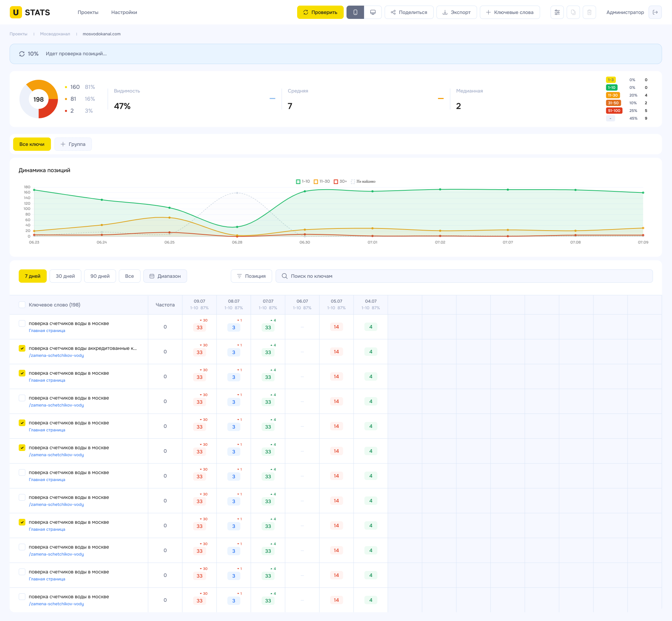Screen dimensions: 672x621
Task: Toggle the 1-10 chart legend series
Action: coord(303,181)
